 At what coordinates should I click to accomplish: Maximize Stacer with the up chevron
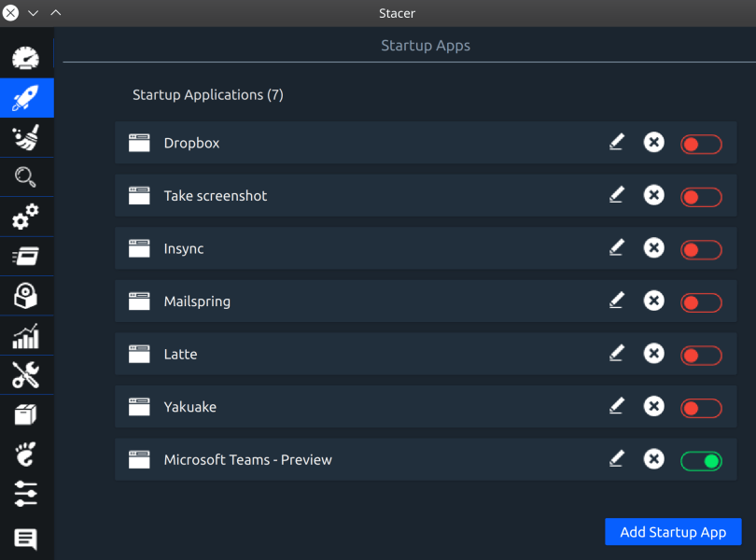[56, 12]
